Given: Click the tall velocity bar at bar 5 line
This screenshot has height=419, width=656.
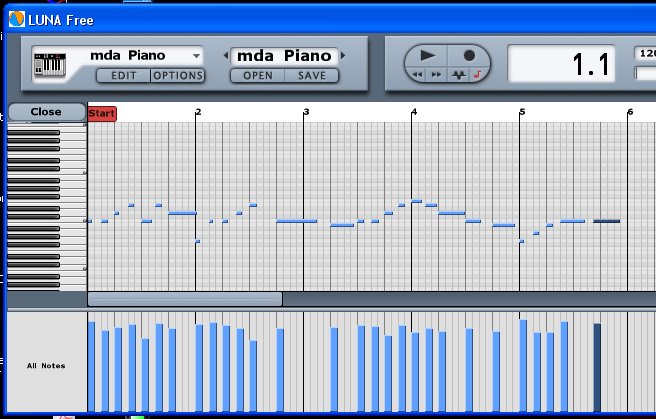Looking at the screenshot, I should tap(523, 366).
